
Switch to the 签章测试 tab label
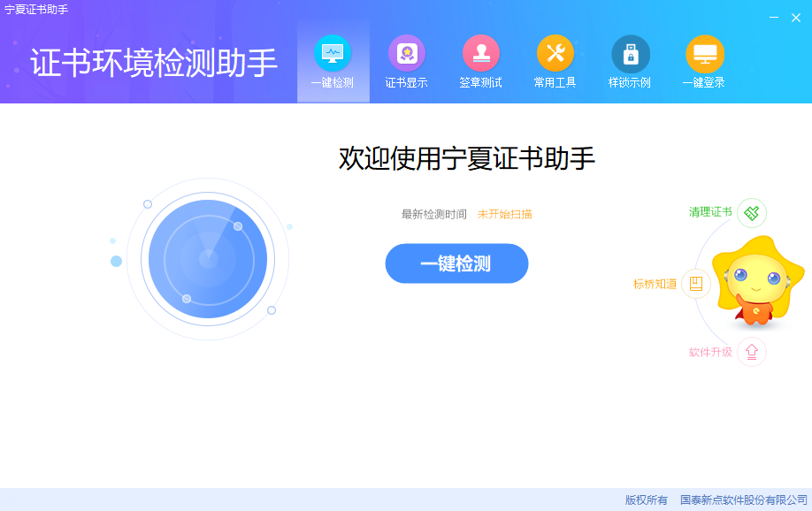480,83
